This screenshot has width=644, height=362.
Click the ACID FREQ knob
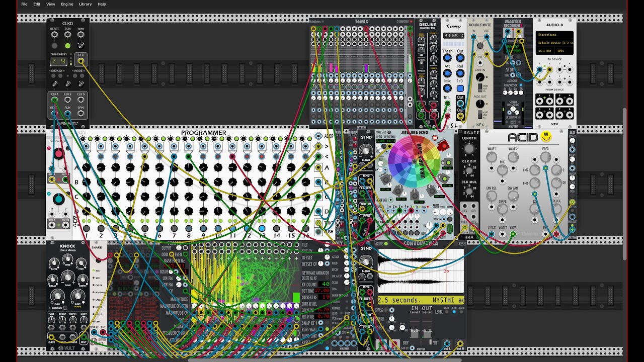point(545,157)
